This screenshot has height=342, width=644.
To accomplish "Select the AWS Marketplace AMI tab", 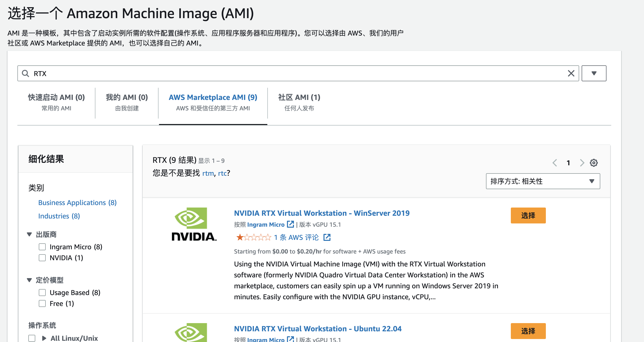I will click(x=213, y=102).
